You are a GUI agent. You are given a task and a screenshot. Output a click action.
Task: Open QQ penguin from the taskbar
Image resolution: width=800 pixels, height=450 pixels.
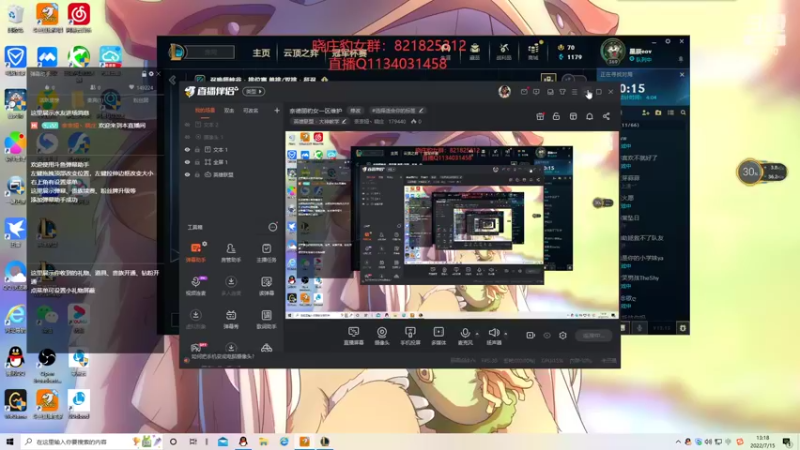(243, 442)
